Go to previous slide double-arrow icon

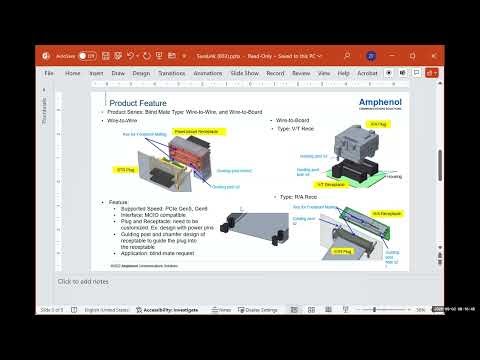coord(440,255)
